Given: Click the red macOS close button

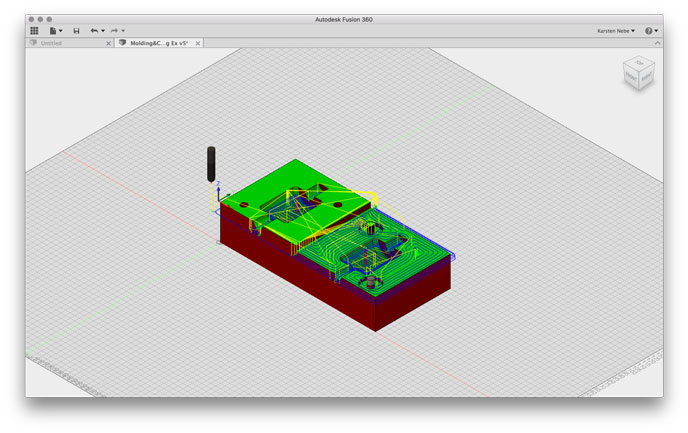Looking at the screenshot, I should pyautogui.click(x=31, y=19).
